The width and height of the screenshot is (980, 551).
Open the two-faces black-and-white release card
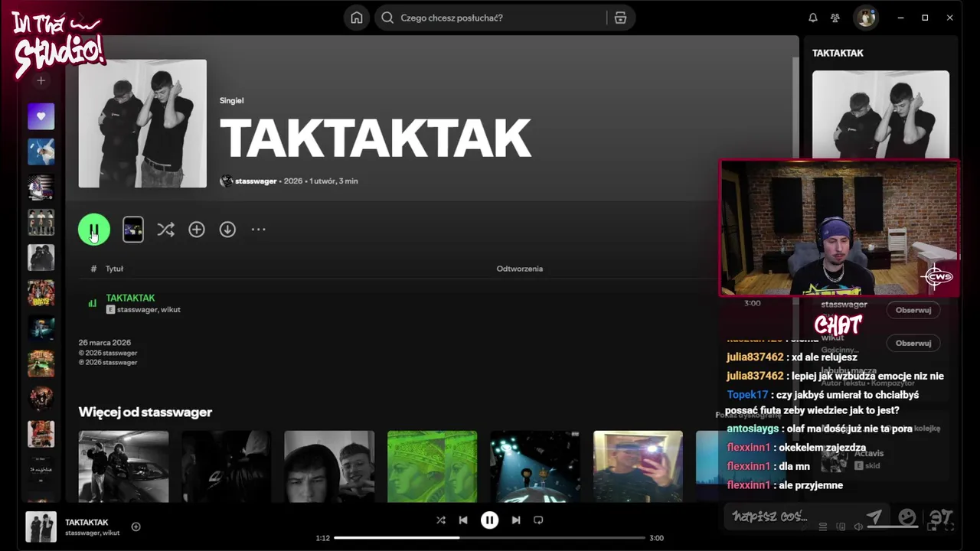pos(329,466)
